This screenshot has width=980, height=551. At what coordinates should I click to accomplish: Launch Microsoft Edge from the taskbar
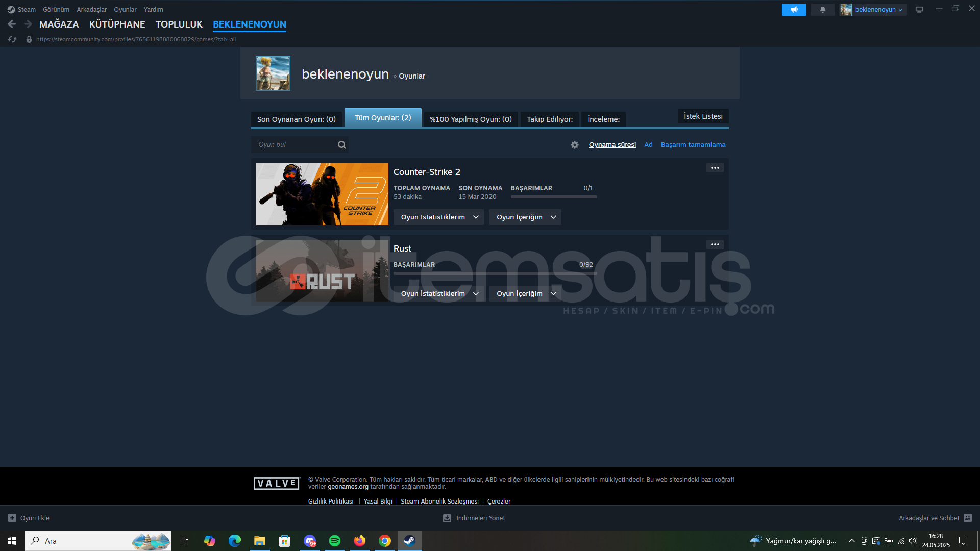(x=235, y=541)
